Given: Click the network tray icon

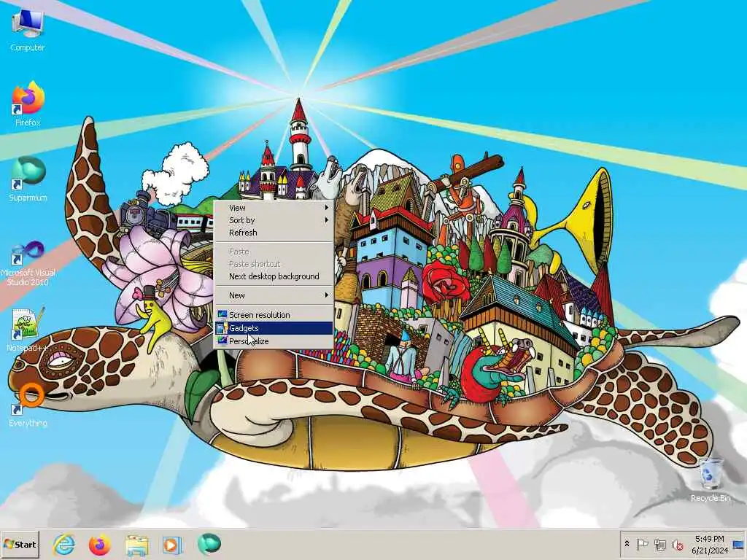Looking at the screenshot, I should click(659, 544).
